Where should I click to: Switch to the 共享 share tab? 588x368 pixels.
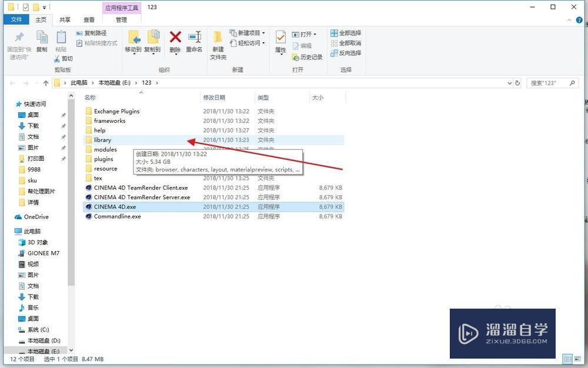click(65, 19)
